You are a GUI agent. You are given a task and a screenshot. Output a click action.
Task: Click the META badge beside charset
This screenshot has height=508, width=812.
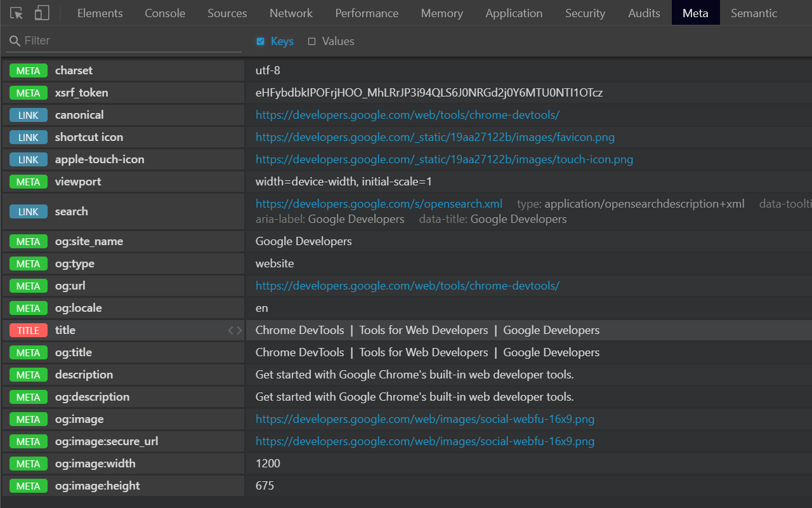click(x=28, y=70)
